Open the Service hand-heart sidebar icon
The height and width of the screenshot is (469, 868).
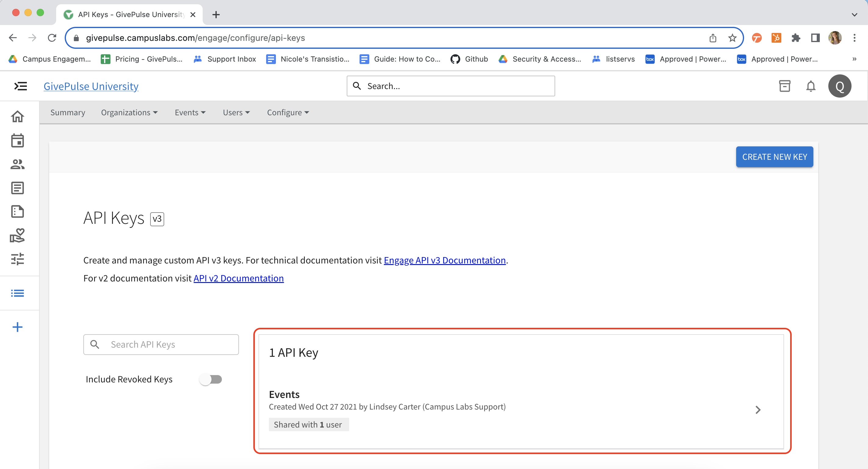[x=17, y=235]
